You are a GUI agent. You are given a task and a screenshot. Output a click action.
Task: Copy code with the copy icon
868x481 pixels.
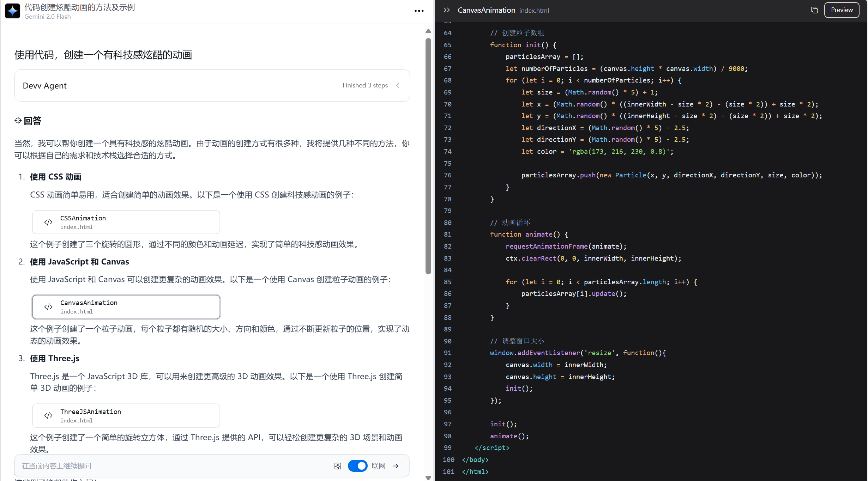814,10
